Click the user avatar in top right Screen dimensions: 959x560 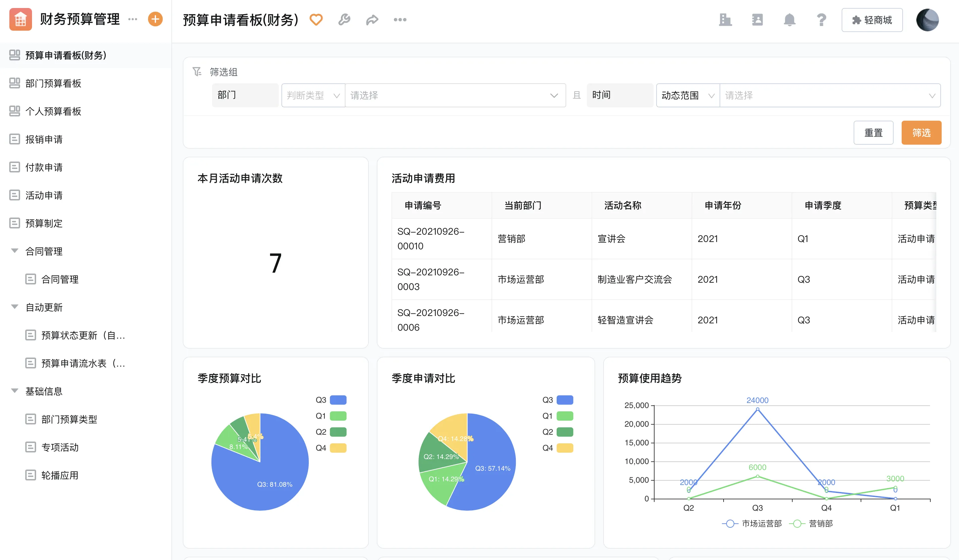[x=927, y=20]
